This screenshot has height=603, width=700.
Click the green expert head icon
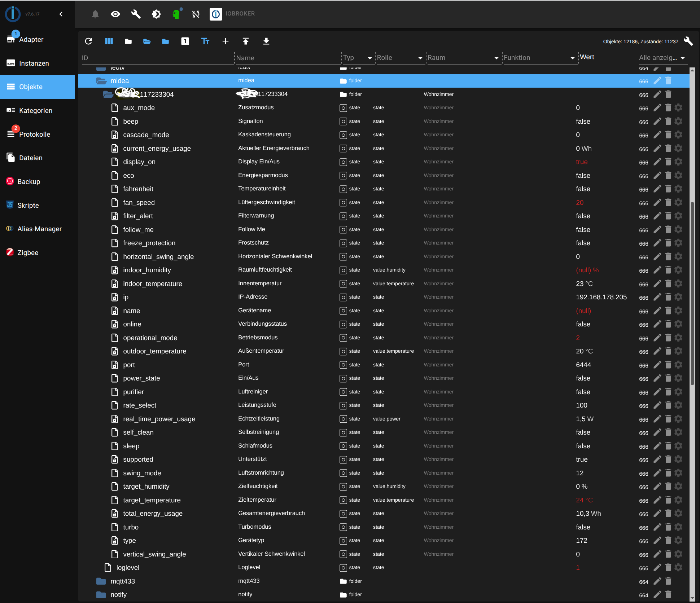pos(176,14)
